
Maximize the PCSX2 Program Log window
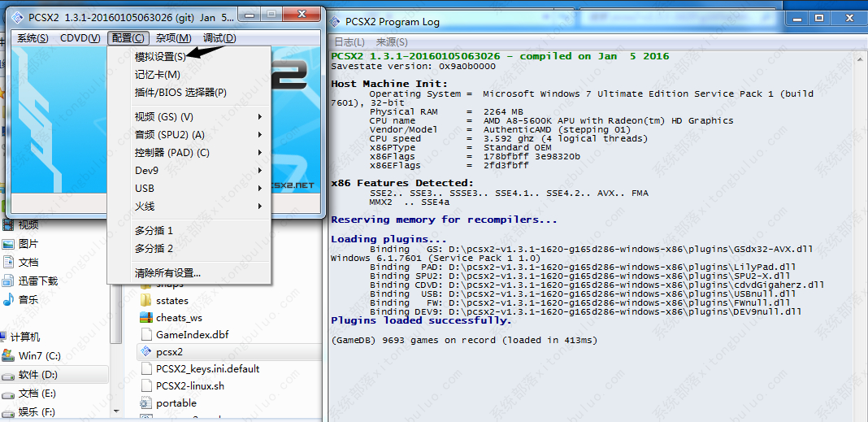click(x=820, y=18)
